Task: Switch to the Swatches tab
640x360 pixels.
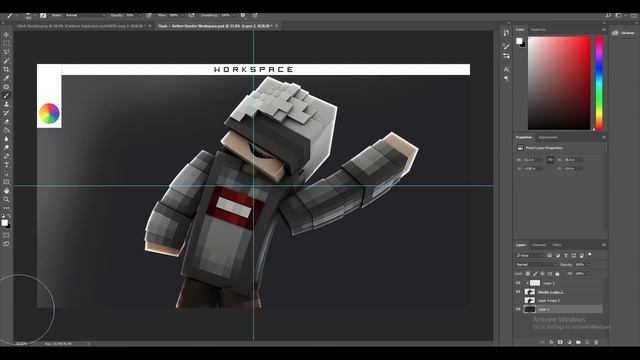Action: (538, 29)
